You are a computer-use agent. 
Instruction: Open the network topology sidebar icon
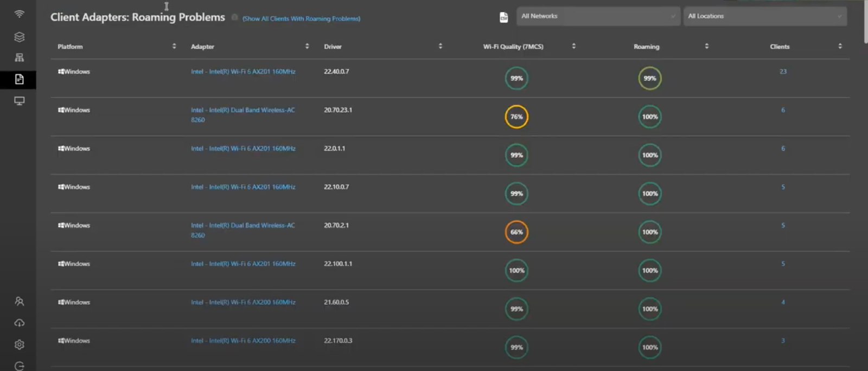point(20,57)
